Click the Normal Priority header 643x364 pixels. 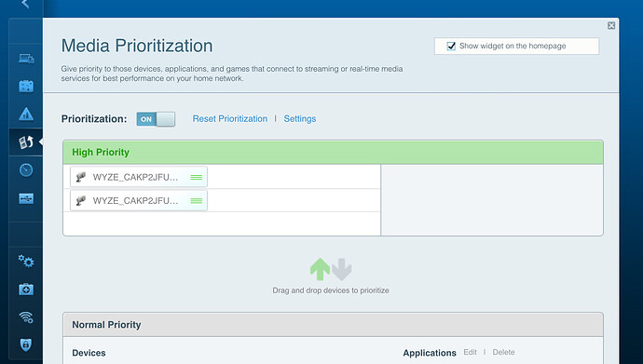pyautogui.click(x=333, y=325)
